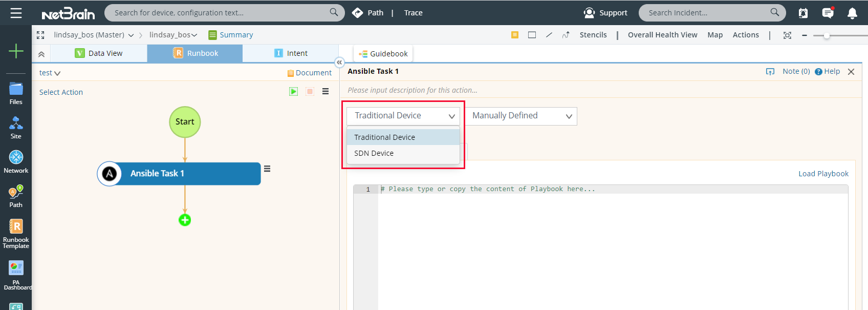Click Load Playbook link
This screenshot has width=868, height=310.
pyautogui.click(x=823, y=174)
